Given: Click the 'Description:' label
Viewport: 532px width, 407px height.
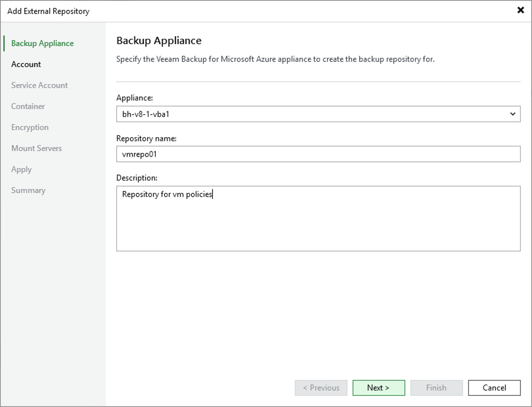Looking at the screenshot, I should tap(137, 178).
